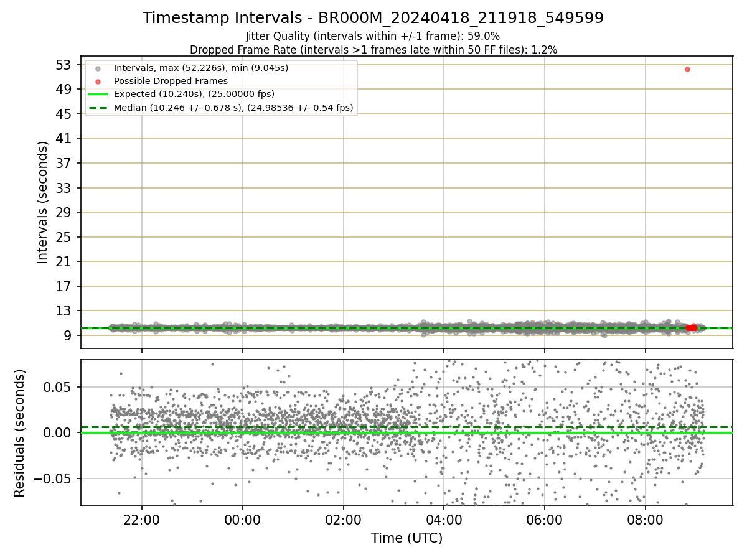Click the legend entry 'Median (10.246 +/- 0.678 s)'
The image size is (747, 560).
[233, 108]
